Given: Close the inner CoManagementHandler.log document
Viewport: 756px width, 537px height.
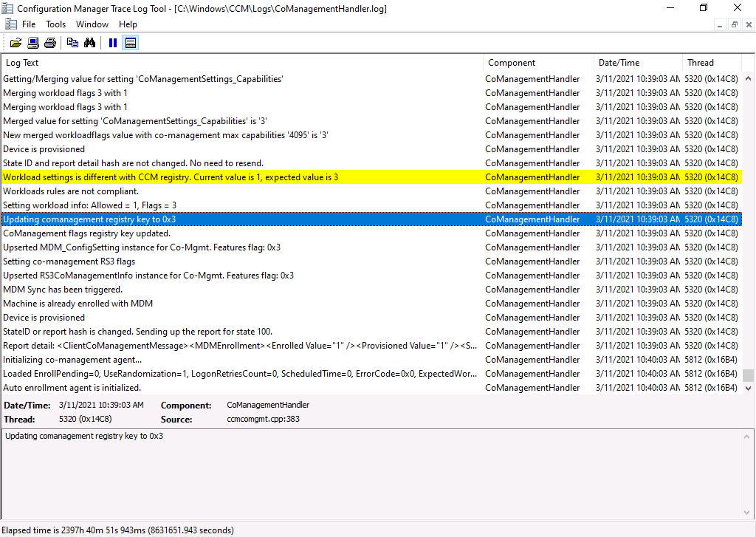Looking at the screenshot, I should [x=749, y=24].
